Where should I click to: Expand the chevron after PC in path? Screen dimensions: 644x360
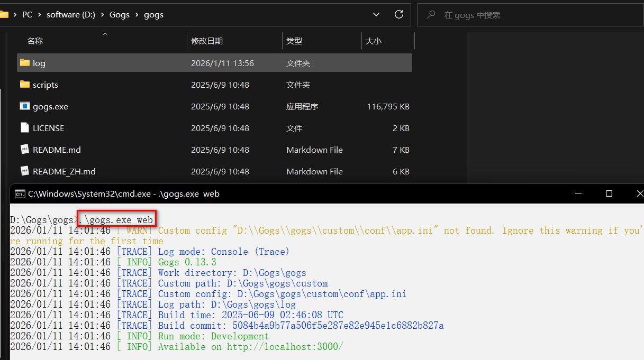[x=39, y=15]
